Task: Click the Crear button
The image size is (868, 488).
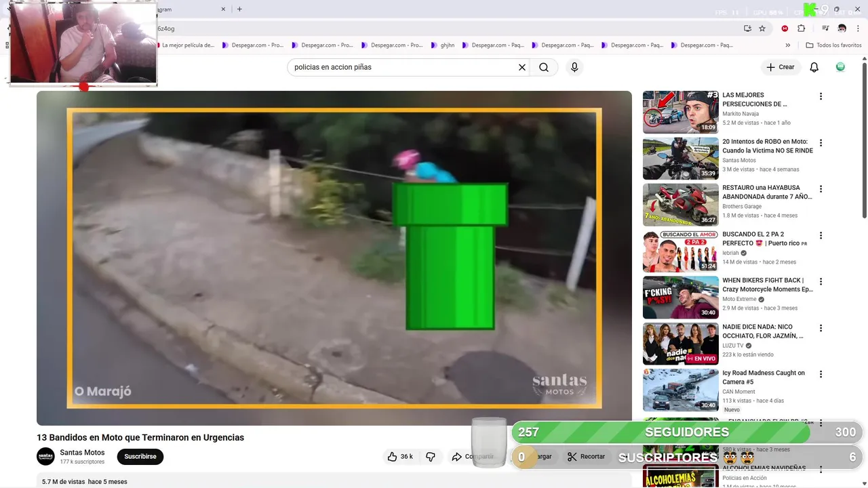Action: (x=781, y=67)
